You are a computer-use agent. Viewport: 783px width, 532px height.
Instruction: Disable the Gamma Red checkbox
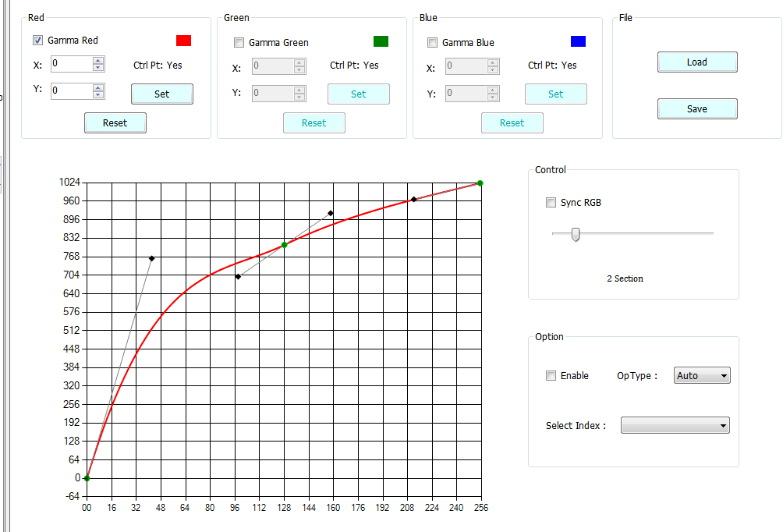[37, 40]
